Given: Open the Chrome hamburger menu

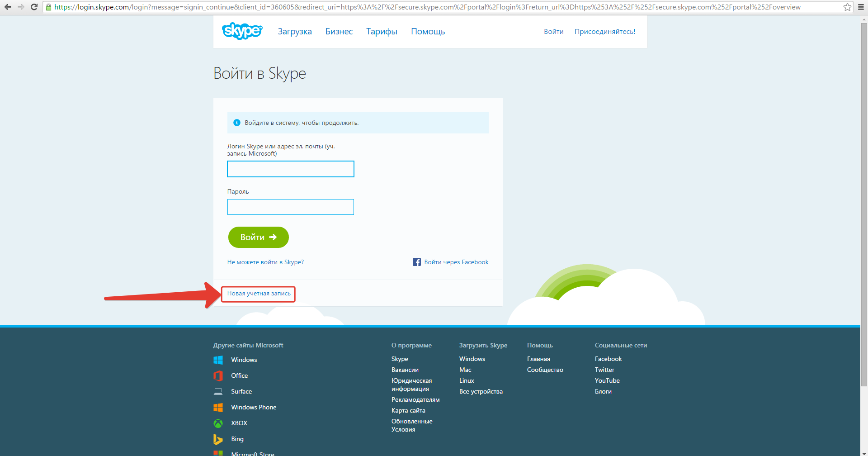Looking at the screenshot, I should [x=861, y=7].
